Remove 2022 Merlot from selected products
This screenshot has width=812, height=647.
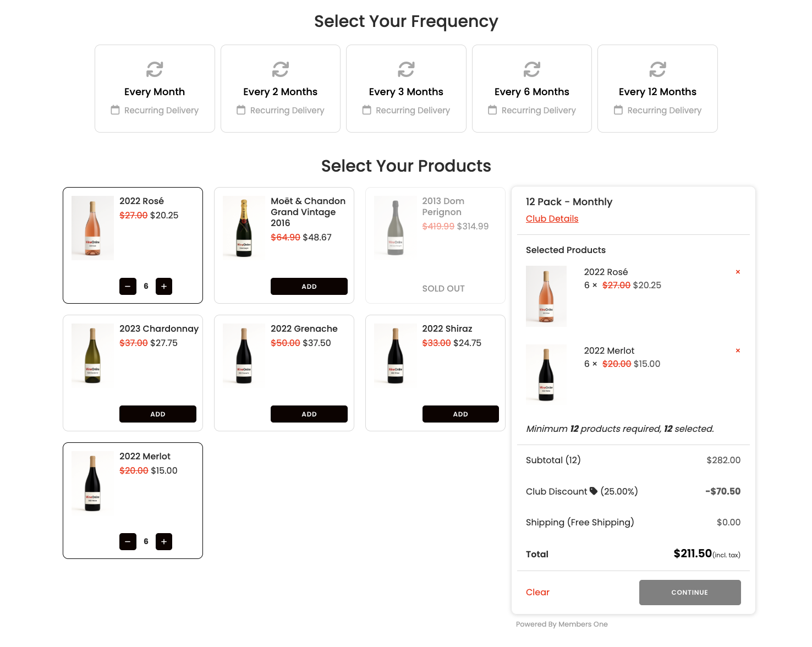tap(738, 350)
